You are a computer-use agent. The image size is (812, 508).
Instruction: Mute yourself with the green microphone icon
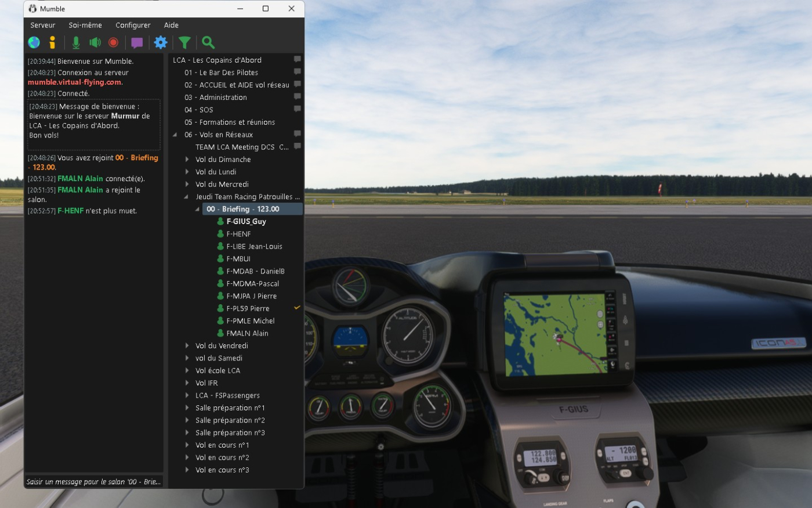point(76,42)
